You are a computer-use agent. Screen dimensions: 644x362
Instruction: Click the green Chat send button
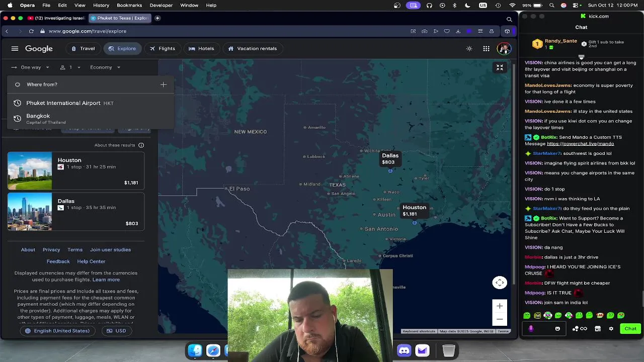click(630, 329)
